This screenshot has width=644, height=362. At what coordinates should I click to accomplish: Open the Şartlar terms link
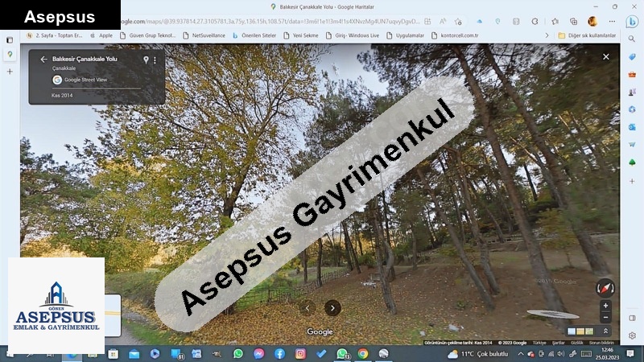tap(558, 343)
